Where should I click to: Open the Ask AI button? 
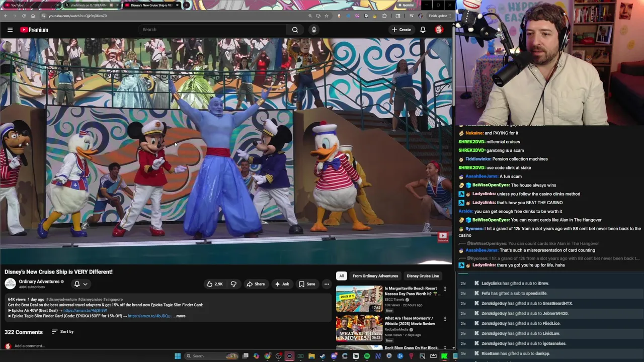[x=282, y=284]
